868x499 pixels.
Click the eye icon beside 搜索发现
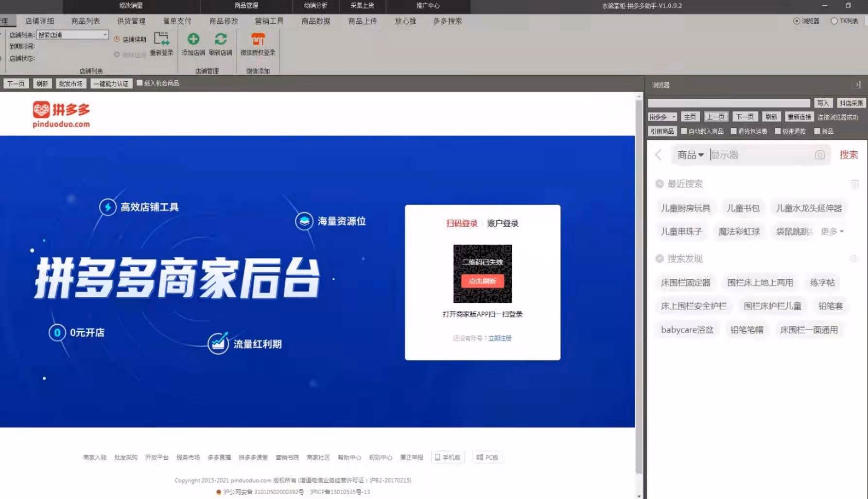pos(853,259)
